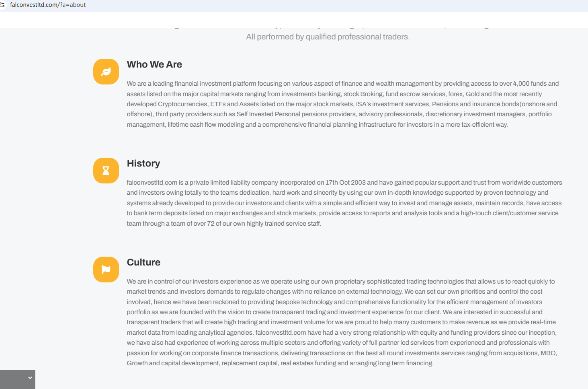Click "falconvestltd.com" inside the Culture paragraph
This screenshot has height=389, width=588.
[x=281, y=333]
